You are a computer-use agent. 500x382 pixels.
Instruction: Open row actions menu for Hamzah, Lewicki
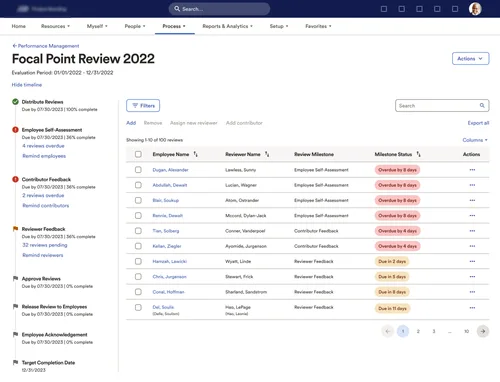(x=472, y=261)
